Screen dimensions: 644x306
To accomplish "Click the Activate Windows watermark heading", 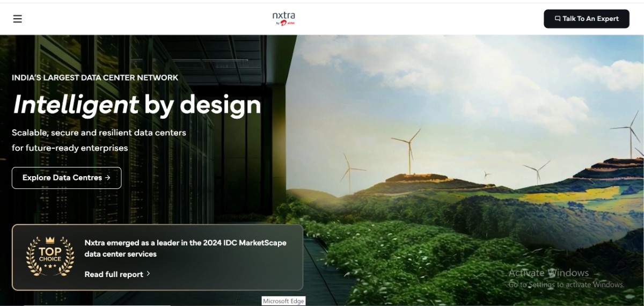I will (x=548, y=273).
